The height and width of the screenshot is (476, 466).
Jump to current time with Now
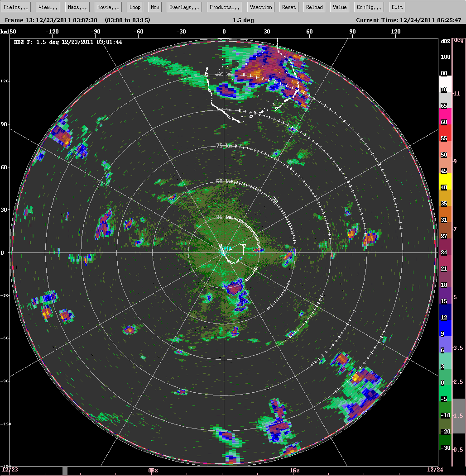pos(155,7)
